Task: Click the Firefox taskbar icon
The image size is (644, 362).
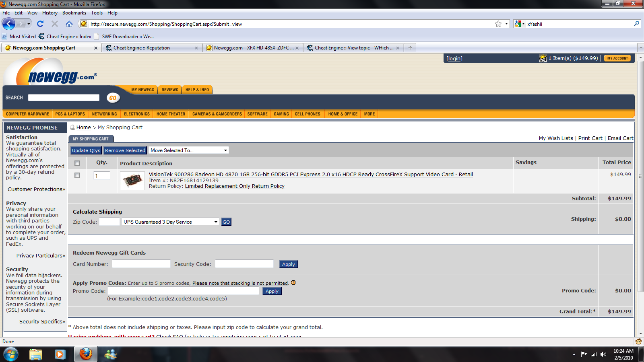Action: tap(85, 354)
